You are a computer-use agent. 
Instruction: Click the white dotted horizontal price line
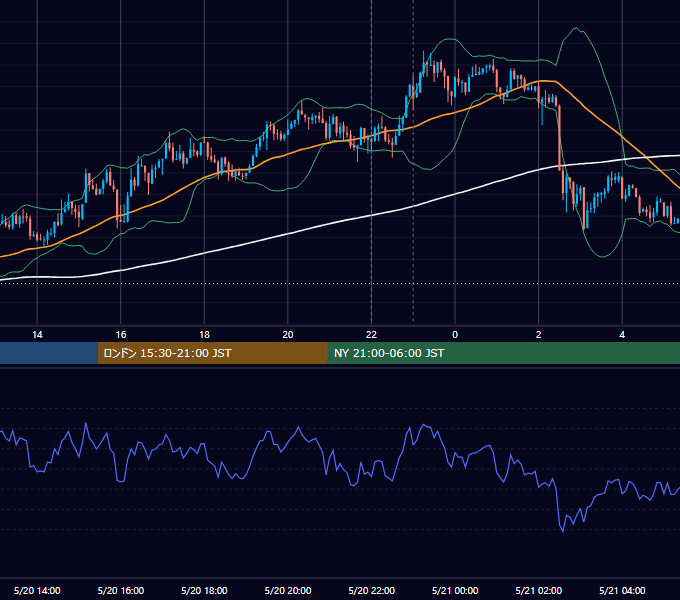[340, 284]
